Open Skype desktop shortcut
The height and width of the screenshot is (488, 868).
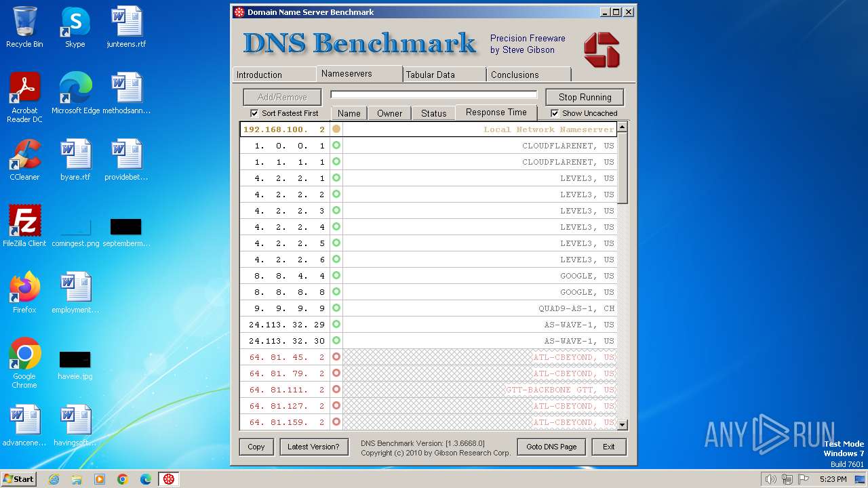[x=75, y=27]
